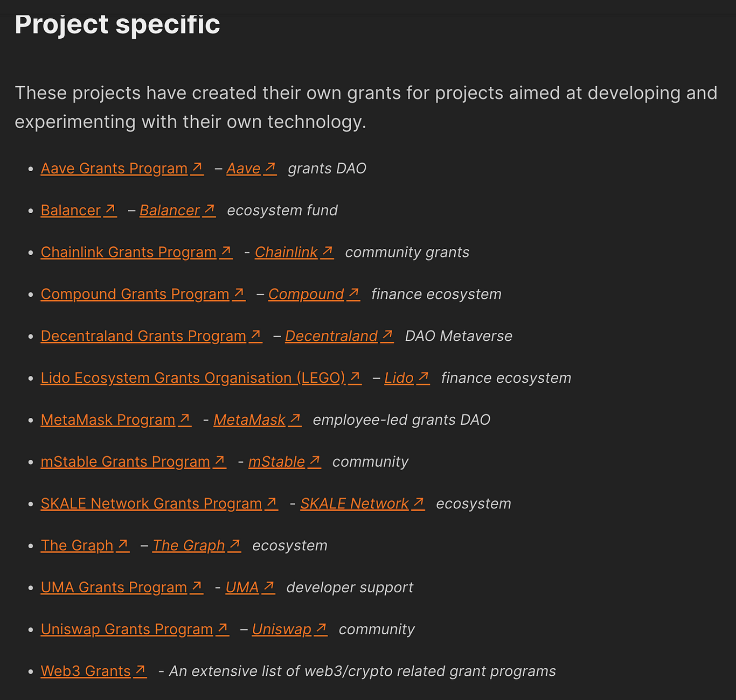Viewport: 736px width, 700px height.
Task: Visit the Uniswap Grants Program link
Action: coord(135,630)
